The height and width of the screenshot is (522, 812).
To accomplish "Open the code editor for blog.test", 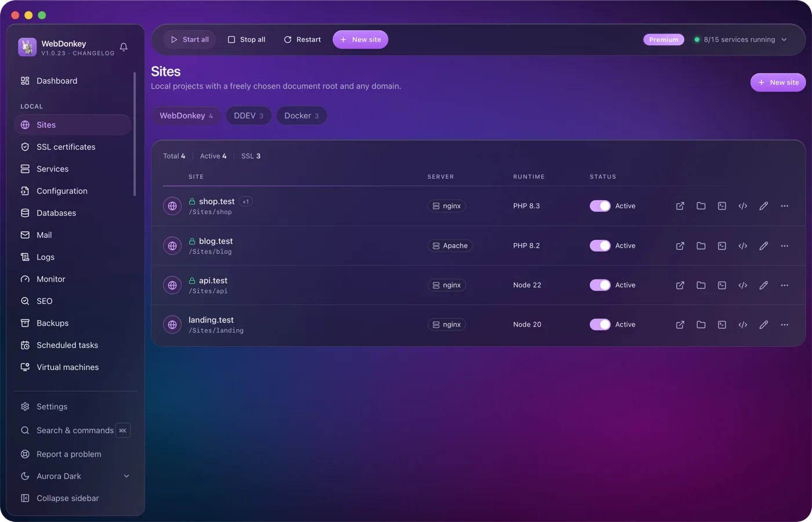I will tap(743, 246).
